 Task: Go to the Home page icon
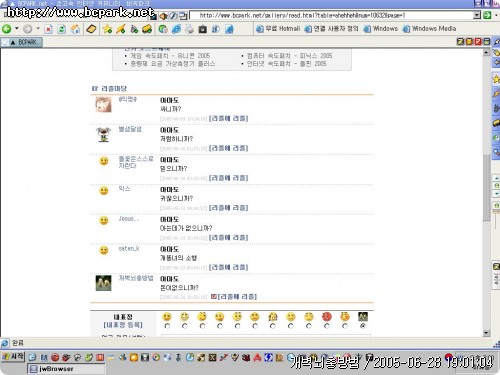76,29
